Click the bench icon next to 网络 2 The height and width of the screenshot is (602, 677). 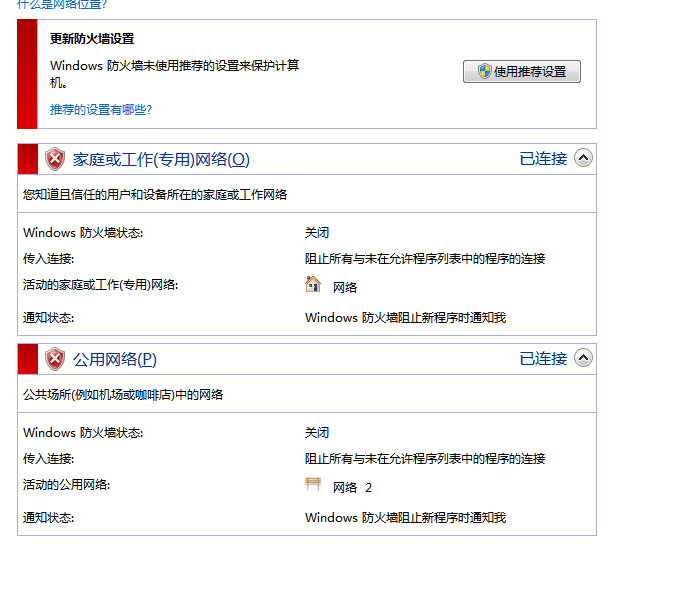(313, 484)
